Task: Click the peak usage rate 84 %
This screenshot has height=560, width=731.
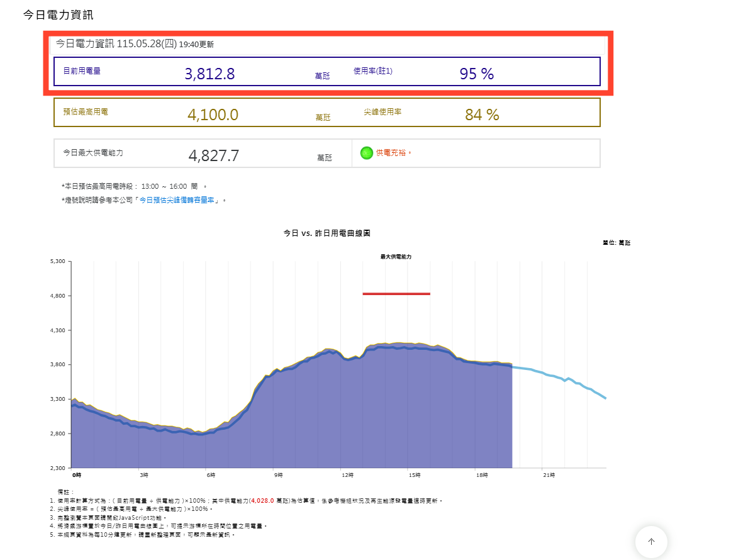Action: pos(482,115)
